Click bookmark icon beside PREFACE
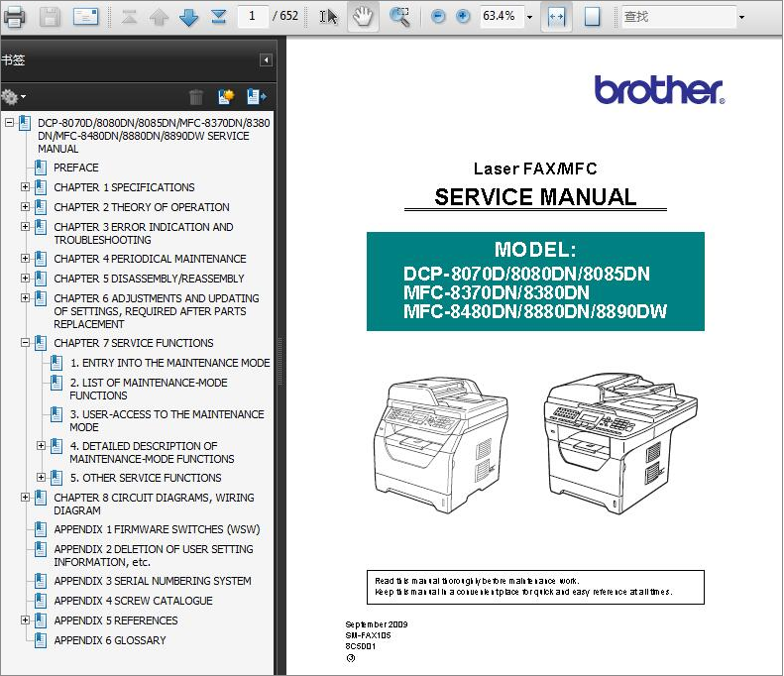 41,168
